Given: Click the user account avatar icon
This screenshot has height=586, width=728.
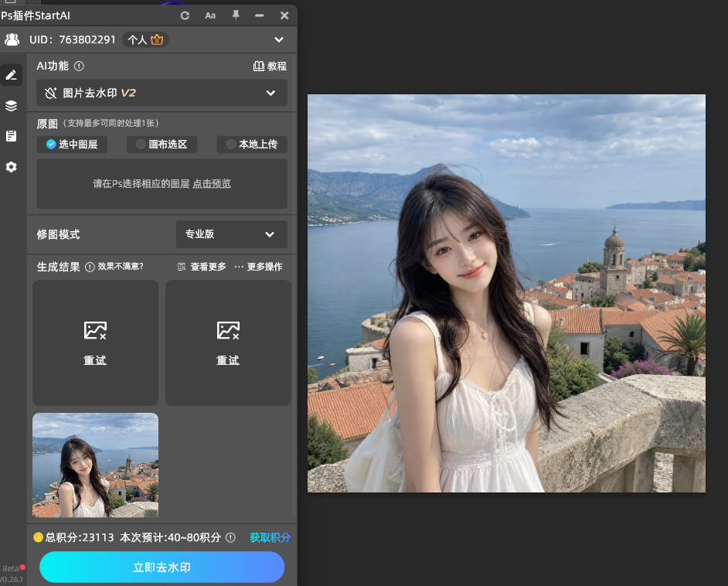Looking at the screenshot, I should pyautogui.click(x=12, y=39).
